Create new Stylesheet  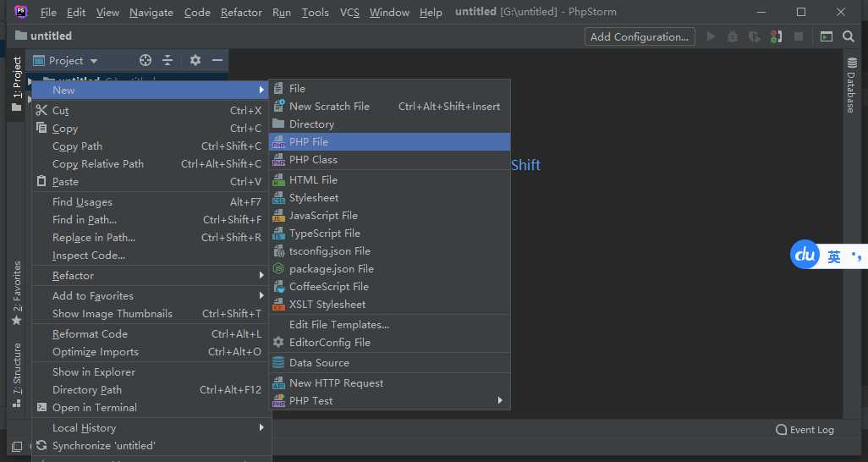pos(390,198)
